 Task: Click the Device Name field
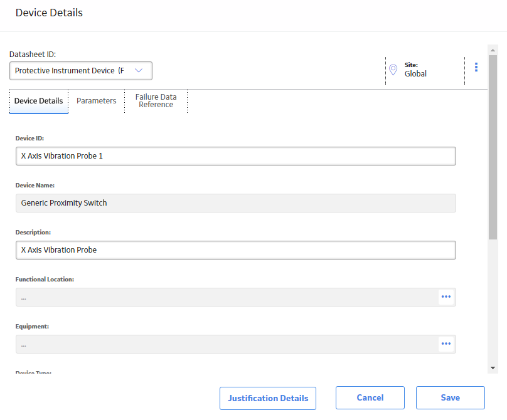pos(236,203)
